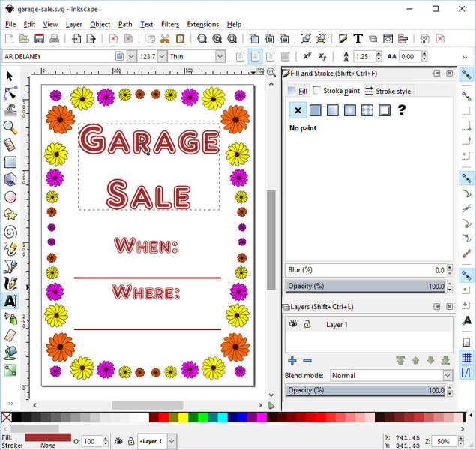The height and width of the screenshot is (450, 476).
Task: Open the Filters menu
Action: tap(170, 24)
